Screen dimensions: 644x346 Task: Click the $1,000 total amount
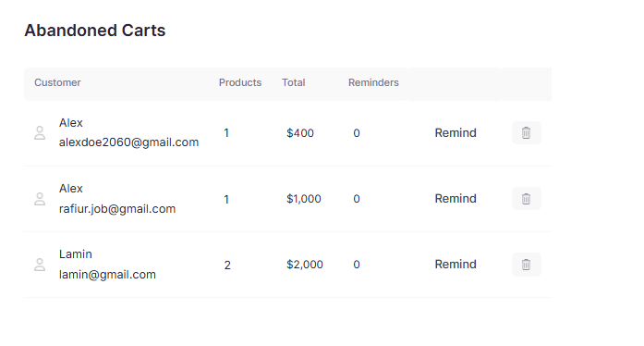304,199
